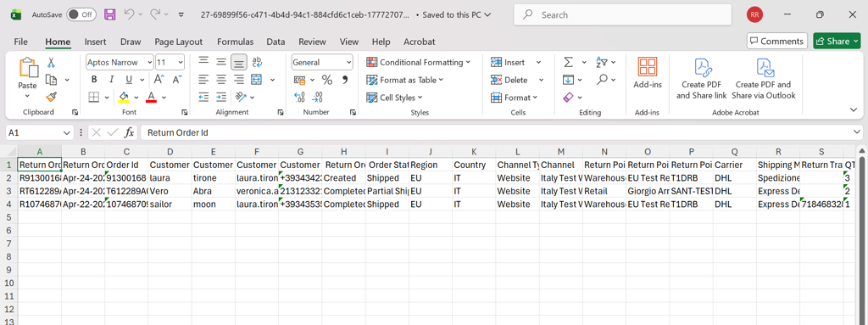Click the Copy icon in Clipboard

tap(51, 80)
